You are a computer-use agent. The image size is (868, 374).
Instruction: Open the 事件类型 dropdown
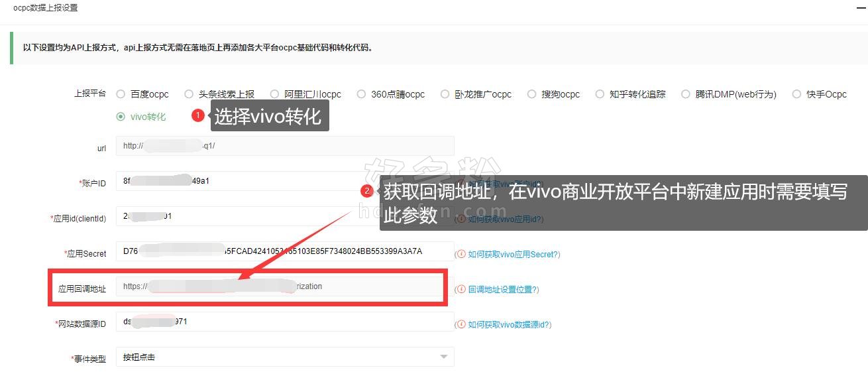point(285,357)
